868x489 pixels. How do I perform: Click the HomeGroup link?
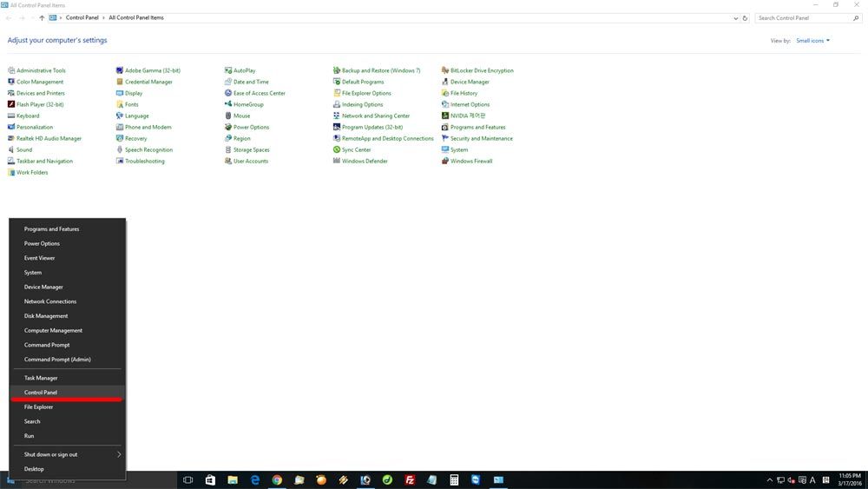[x=248, y=104]
